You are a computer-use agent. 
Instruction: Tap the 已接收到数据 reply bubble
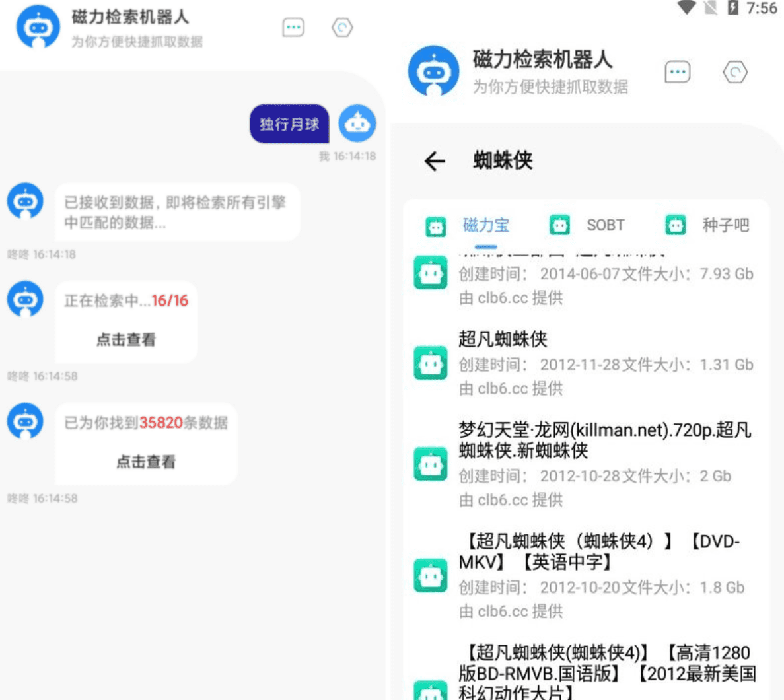tap(178, 213)
